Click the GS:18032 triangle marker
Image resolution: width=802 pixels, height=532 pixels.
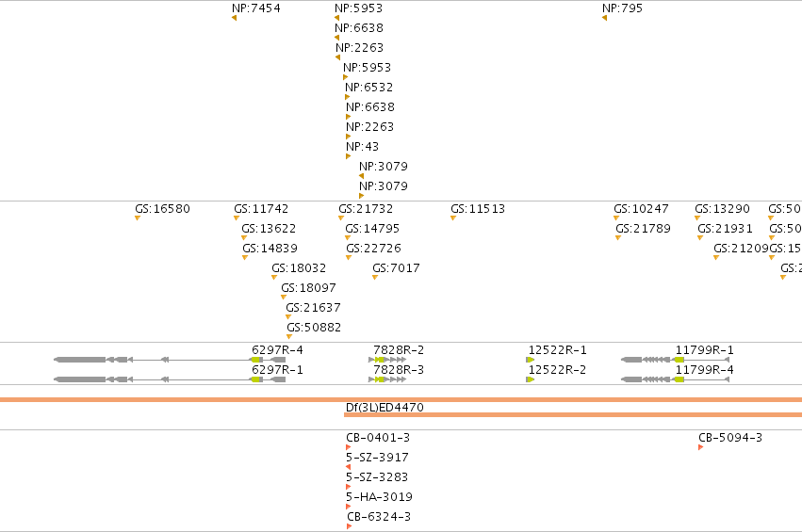point(274,278)
